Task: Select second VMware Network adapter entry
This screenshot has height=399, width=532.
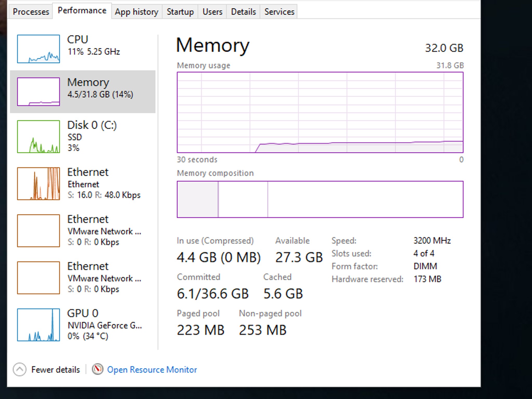Action: tap(104, 278)
